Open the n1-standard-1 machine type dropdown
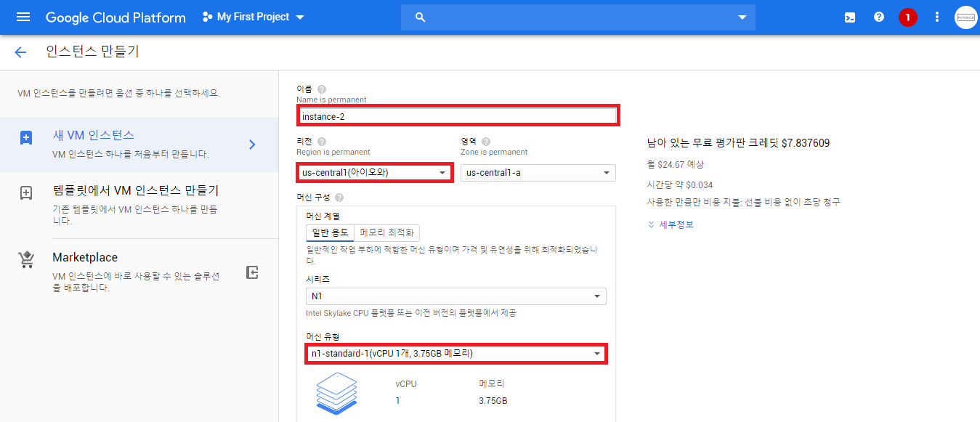 [x=456, y=354]
